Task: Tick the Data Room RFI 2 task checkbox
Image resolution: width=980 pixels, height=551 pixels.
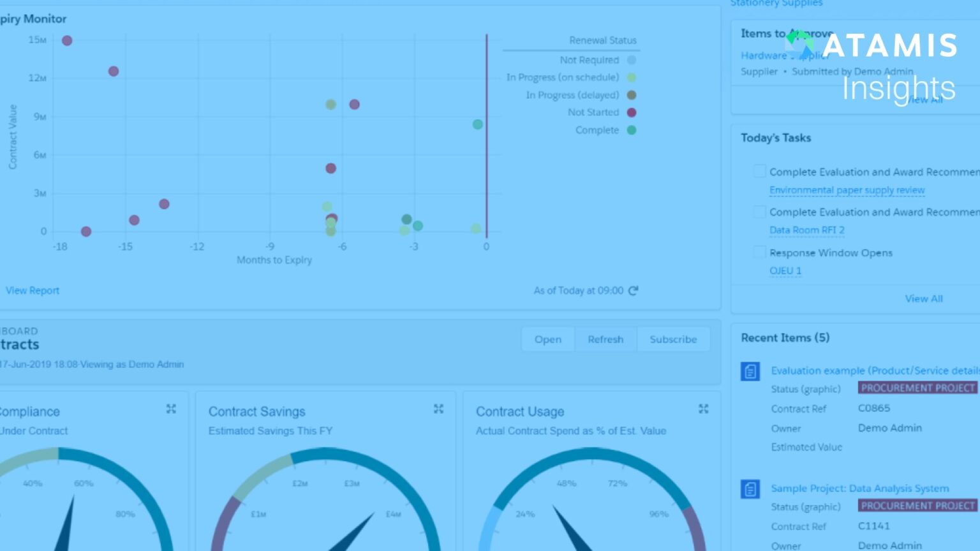Action: (x=759, y=212)
